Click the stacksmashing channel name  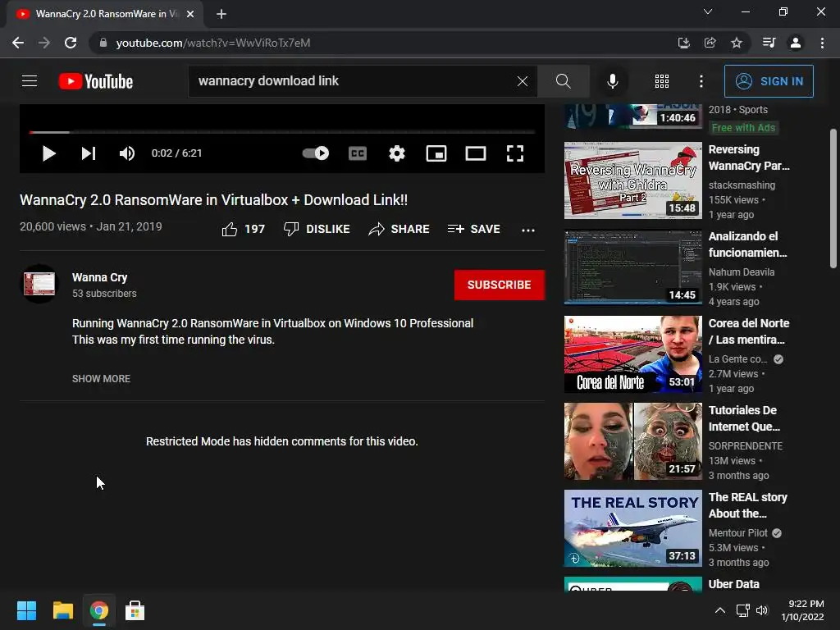tap(742, 185)
